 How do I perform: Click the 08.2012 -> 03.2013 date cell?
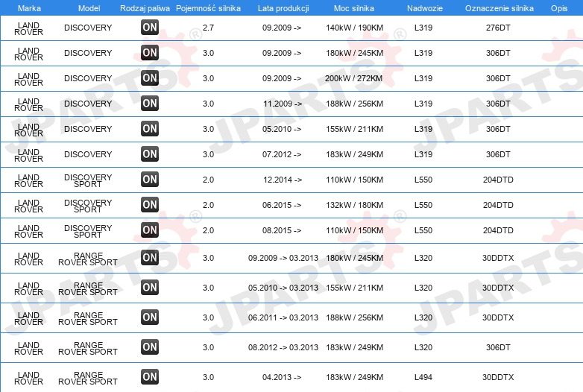click(283, 347)
